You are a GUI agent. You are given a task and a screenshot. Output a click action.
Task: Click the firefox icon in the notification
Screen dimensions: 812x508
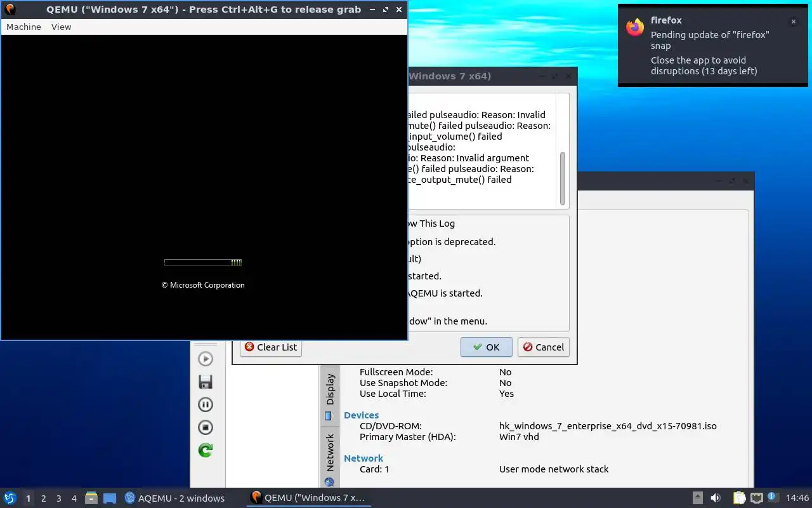click(x=635, y=27)
